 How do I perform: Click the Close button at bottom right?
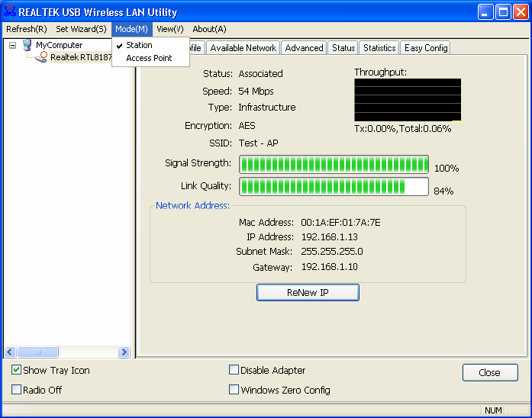click(490, 372)
